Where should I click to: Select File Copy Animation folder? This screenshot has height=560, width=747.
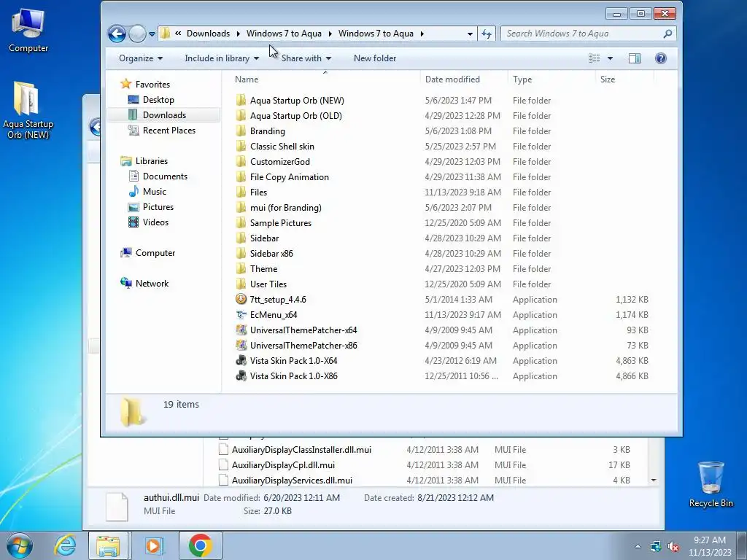pos(289,176)
